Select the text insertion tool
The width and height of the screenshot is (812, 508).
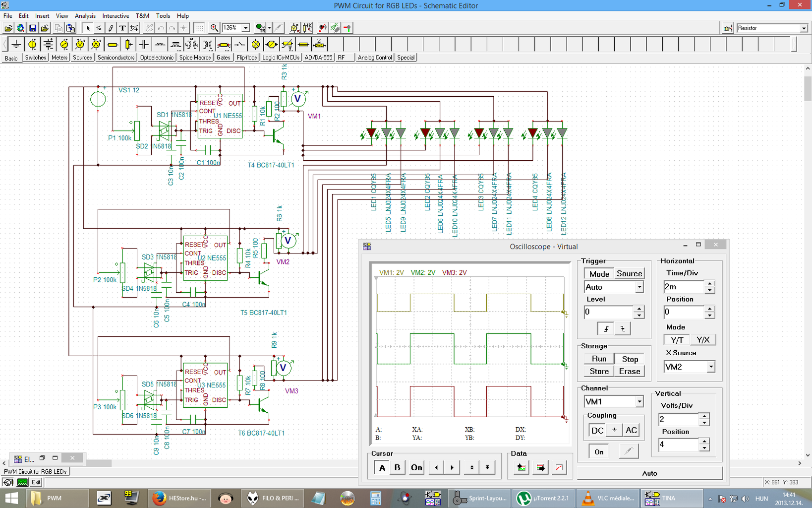point(122,28)
